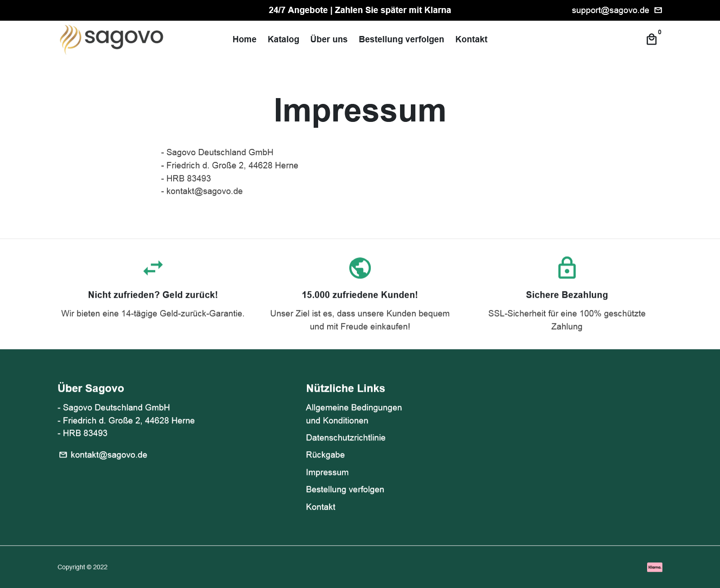Screen dimensions: 720x588
Task: Open Über uns in the navigation
Action: pyautogui.click(x=329, y=39)
